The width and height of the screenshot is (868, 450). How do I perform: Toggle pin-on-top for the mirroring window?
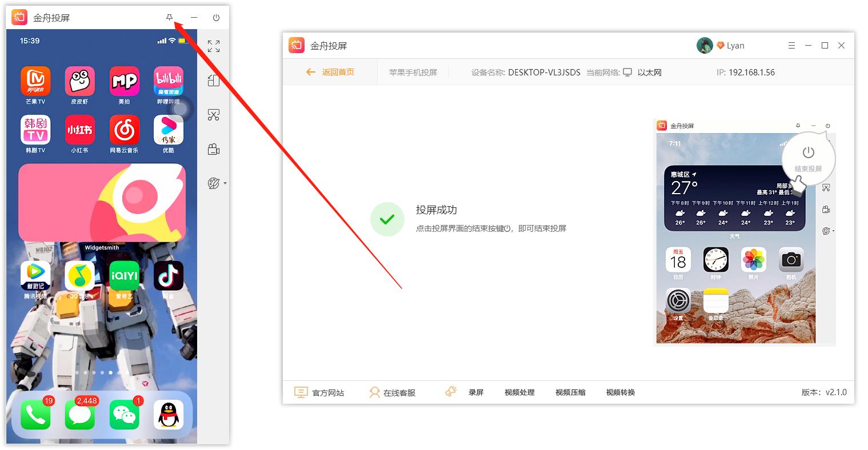[x=169, y=17]
